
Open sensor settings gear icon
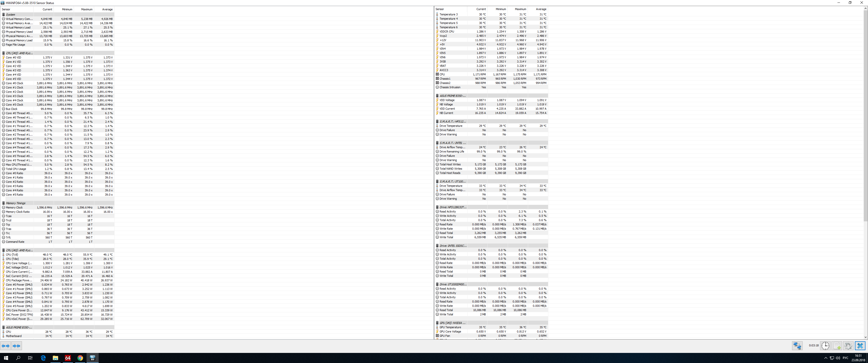(x=849, y=346)
